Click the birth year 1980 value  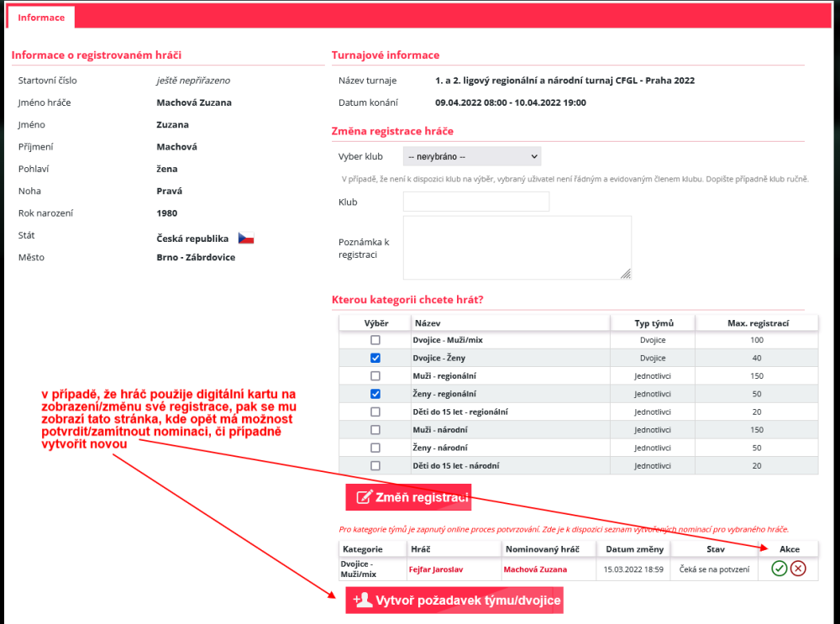(166, 213)
